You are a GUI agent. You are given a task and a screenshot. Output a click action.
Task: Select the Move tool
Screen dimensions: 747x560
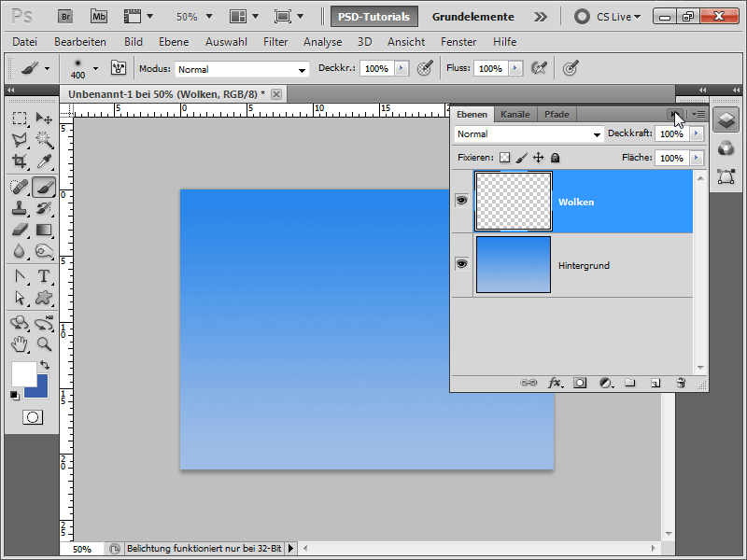pyautogui.click(x=44, y=118)
